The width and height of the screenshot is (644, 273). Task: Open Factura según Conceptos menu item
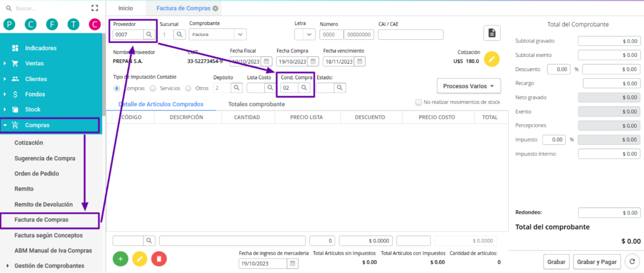coord(49,235)
